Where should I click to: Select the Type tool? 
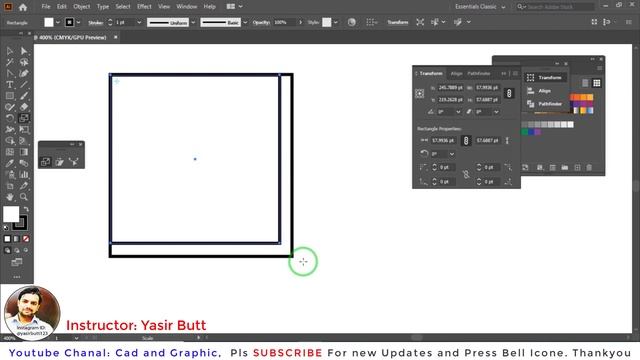point(9,85)
